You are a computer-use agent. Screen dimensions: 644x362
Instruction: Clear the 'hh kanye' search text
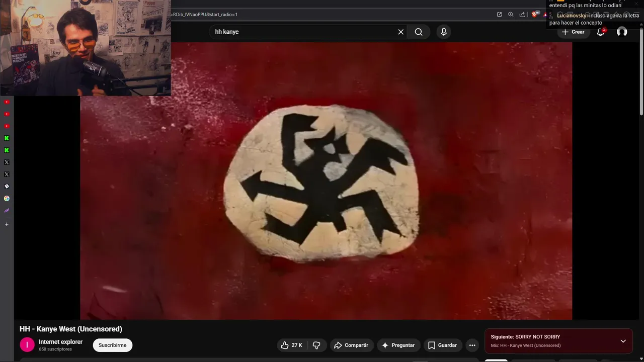pos(401,32)
